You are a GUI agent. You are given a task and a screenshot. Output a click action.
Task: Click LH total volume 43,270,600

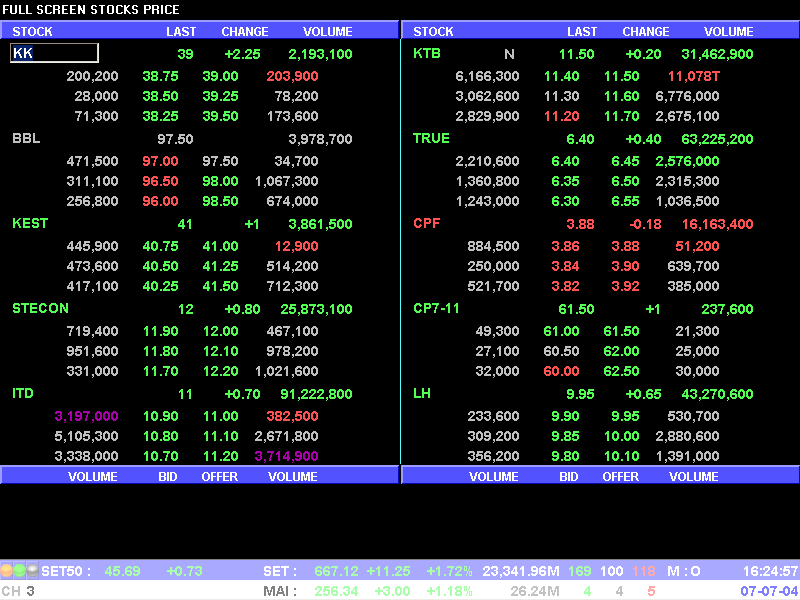tap(717, 394)
